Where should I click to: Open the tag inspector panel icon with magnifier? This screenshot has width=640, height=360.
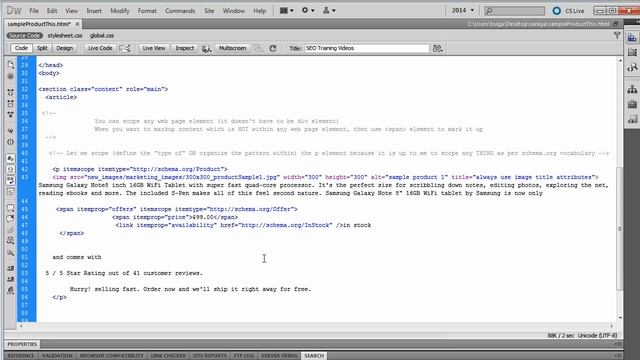click(x=632, y=67)
